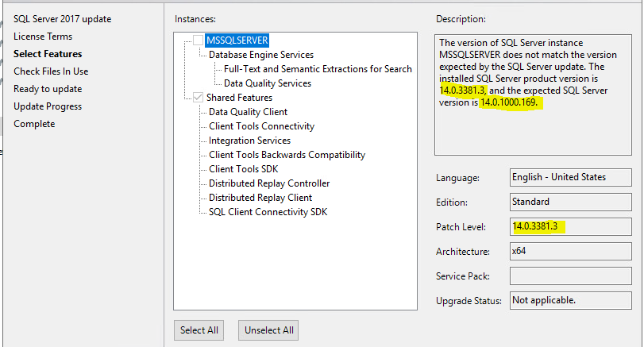Click the Architecture field showing x64
Image resolution: width=644 pixels, height=347 pixels.
[570, 252]
